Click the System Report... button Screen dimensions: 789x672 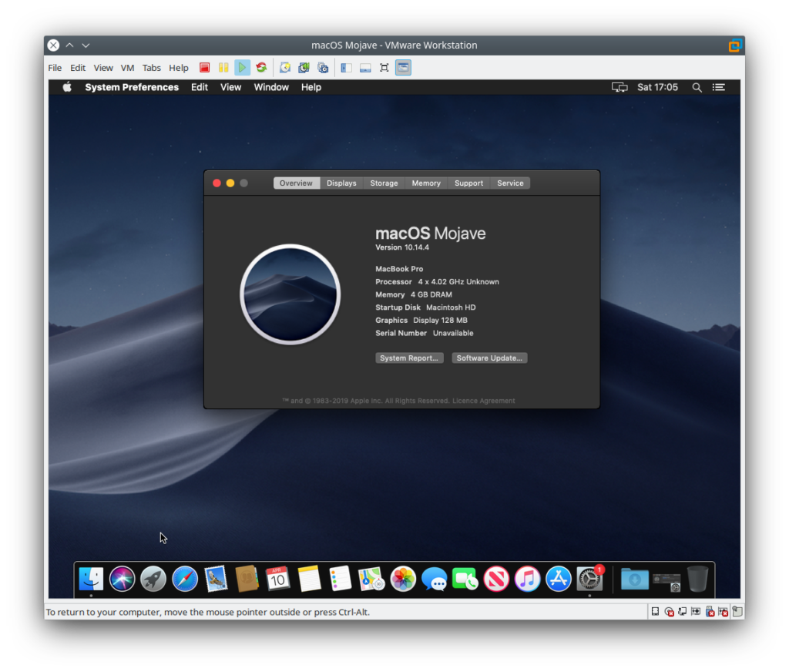pos(409,358)
